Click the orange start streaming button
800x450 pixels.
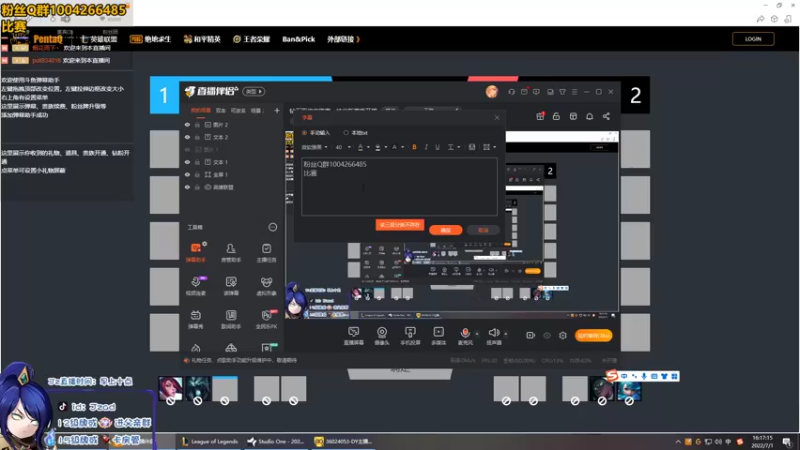(x=593, y=335)
